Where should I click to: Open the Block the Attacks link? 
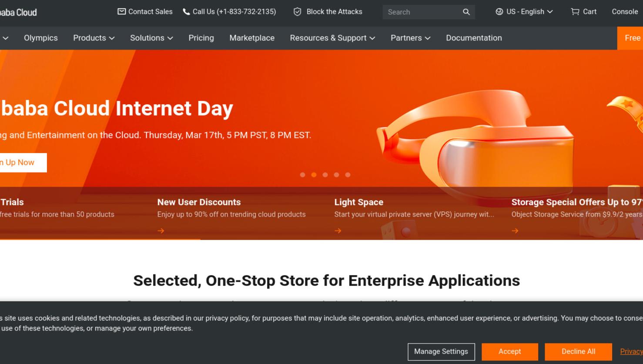click(x=334, y=12)
